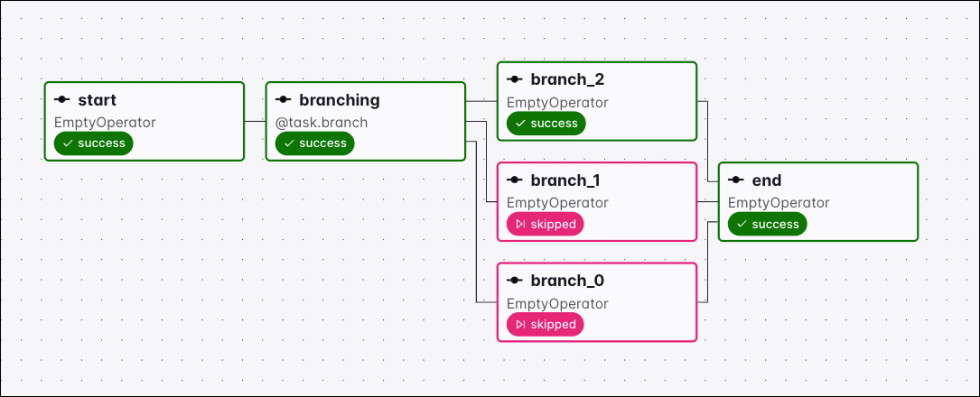The width and height of the screenshot is (980, 397).
Task: Click EmptyOperator label under branch_0
Action: [557, 303]
